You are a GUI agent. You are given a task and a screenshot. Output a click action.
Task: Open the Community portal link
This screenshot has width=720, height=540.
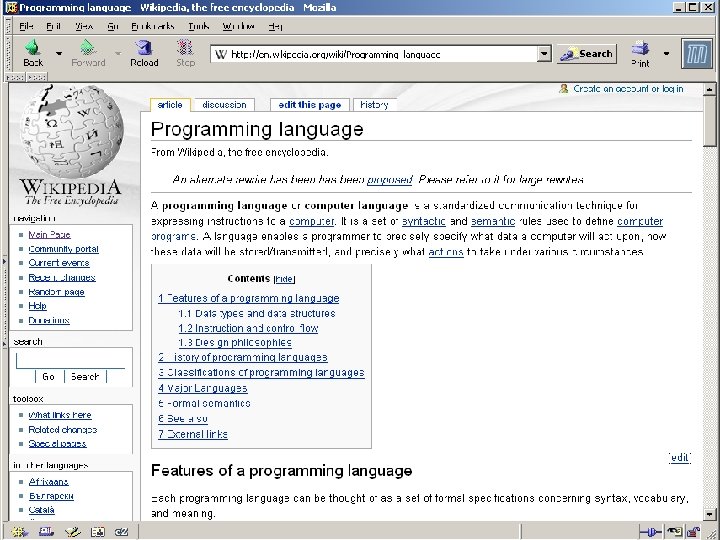(x=63, y=249)
